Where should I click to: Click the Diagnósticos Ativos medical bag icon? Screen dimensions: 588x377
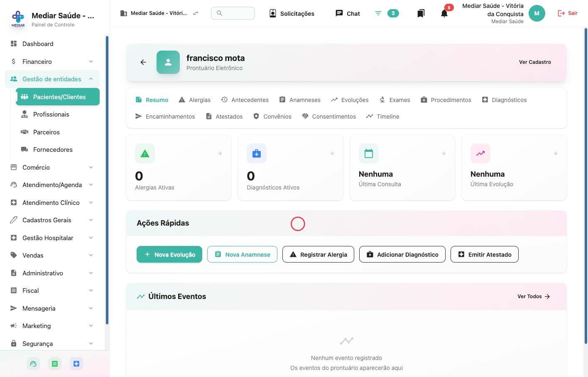257,153
